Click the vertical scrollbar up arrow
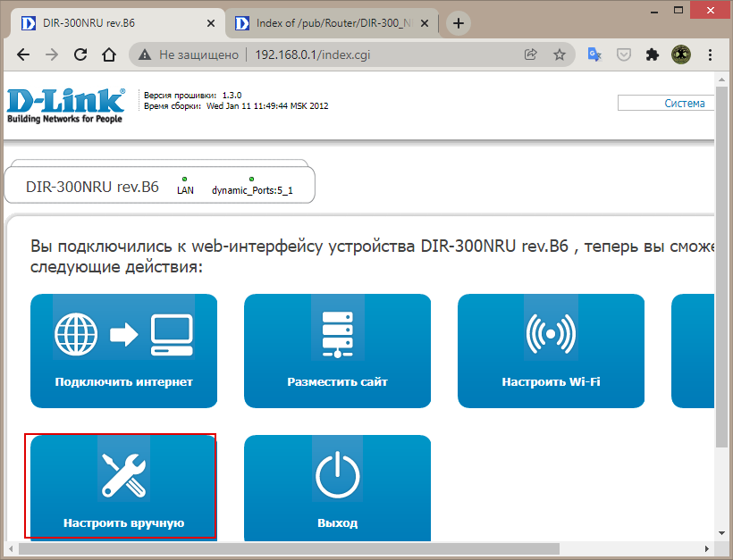The height and width of the screenshot is (560, 733). pyautogui.click(x=721, y=79)
